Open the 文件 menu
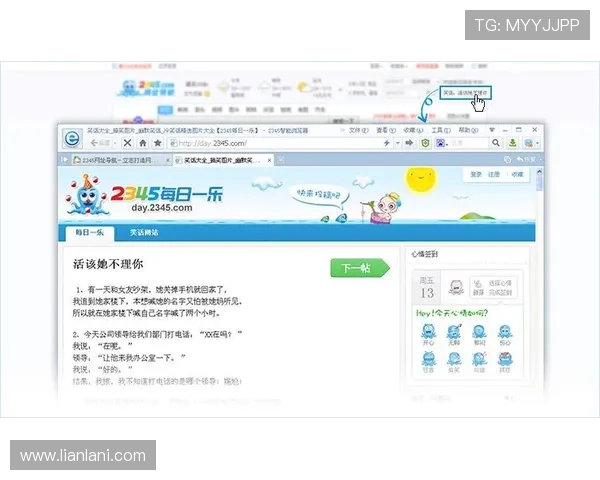Image resolution: width=600 pixels, height=480 pixels. 358,130
